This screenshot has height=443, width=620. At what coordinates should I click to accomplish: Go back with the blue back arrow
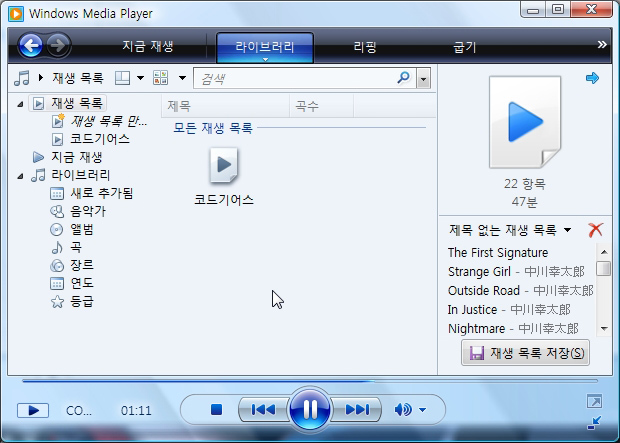(30, 46)
